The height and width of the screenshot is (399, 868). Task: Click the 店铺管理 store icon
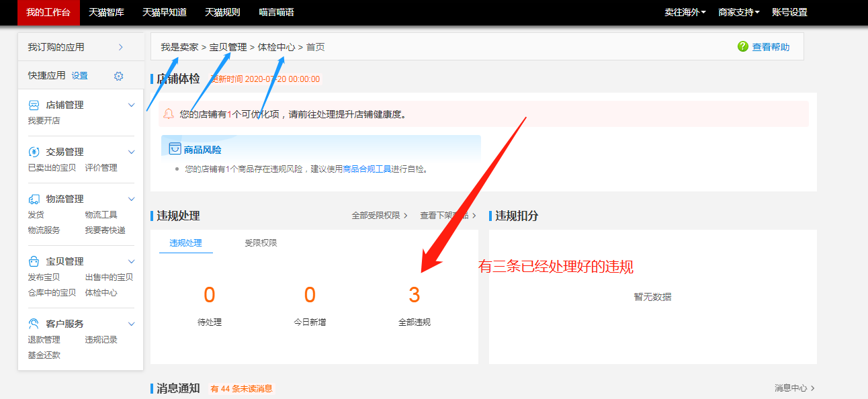(x=34, y=105)
